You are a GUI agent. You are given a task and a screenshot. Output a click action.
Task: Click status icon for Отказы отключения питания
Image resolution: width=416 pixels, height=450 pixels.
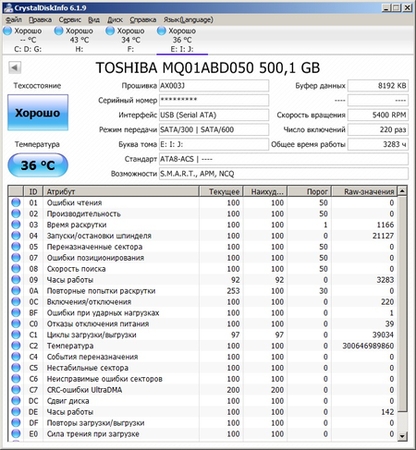click(x=16, y=324)
